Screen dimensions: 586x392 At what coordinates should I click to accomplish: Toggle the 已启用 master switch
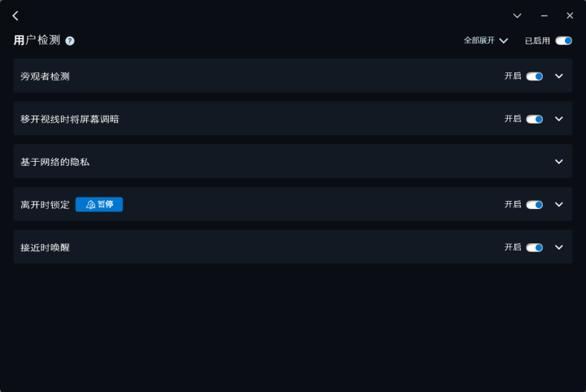tap(563, 41)
